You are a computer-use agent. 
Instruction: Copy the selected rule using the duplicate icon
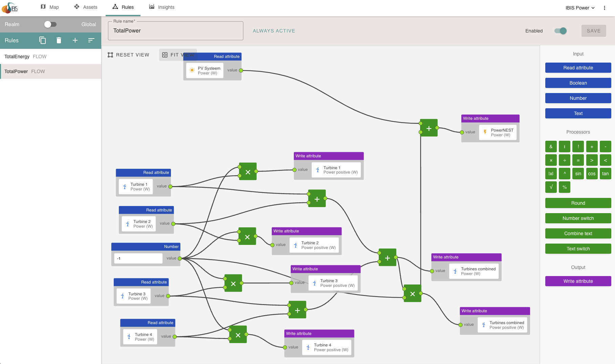42,40
